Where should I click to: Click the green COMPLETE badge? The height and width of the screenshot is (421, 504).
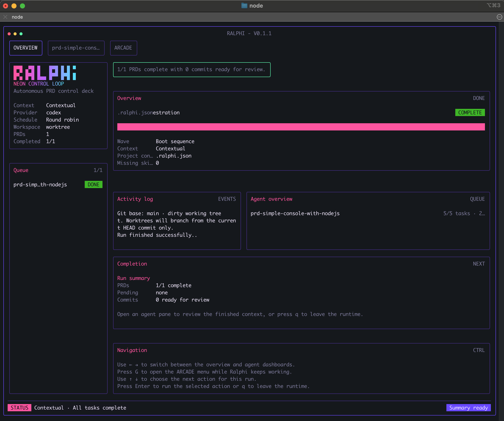(470, 112)
